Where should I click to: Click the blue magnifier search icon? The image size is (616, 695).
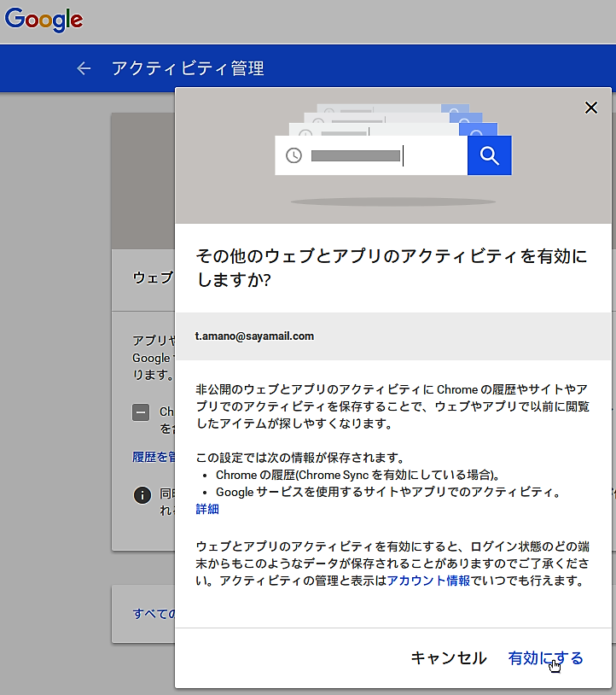pos(489,155)
